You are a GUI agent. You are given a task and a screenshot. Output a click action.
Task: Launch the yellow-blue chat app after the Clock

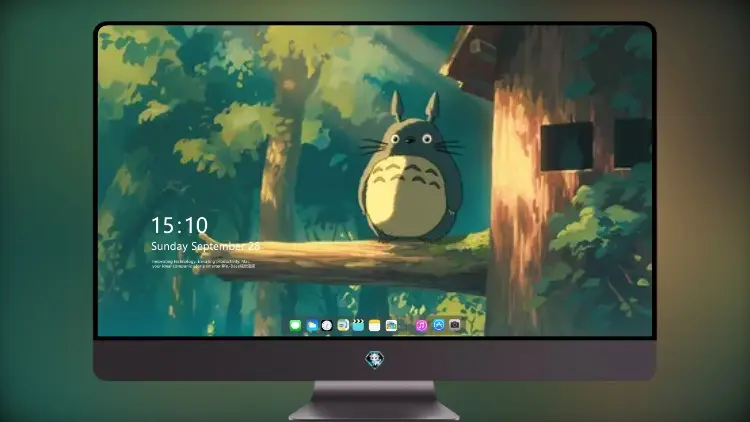343,326
